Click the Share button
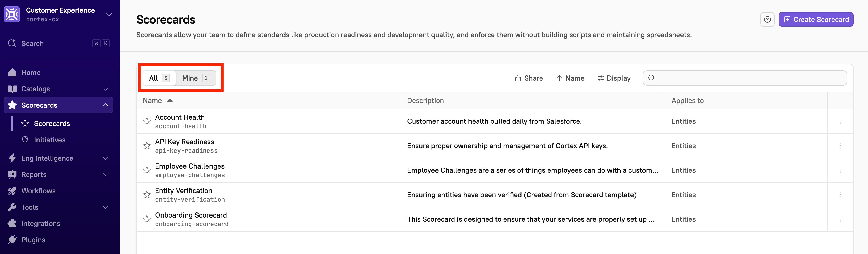Viewport: 868px width, 254px height. click(x=529, y=78)
